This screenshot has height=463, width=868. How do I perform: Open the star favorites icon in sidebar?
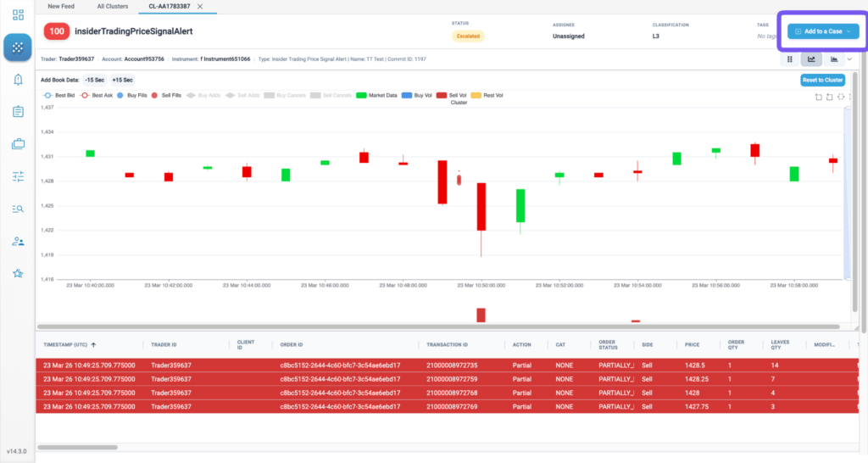(x=18, y=274)
